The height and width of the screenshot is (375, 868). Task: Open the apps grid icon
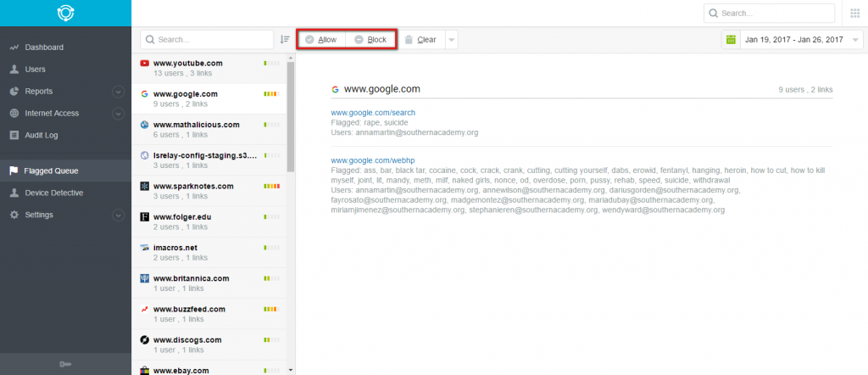tap(854, 14)
